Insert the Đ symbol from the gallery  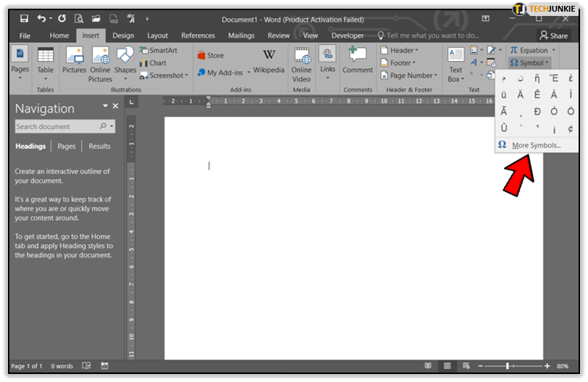[x=537, y=112]
